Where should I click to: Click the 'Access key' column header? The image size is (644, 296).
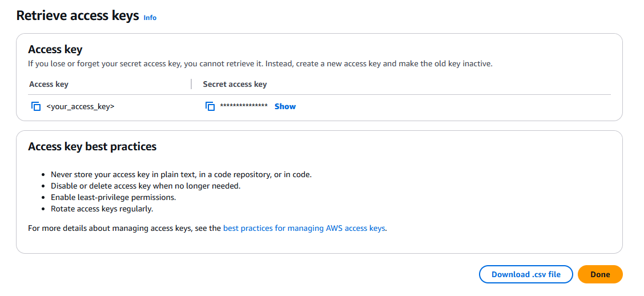[49, 84]
